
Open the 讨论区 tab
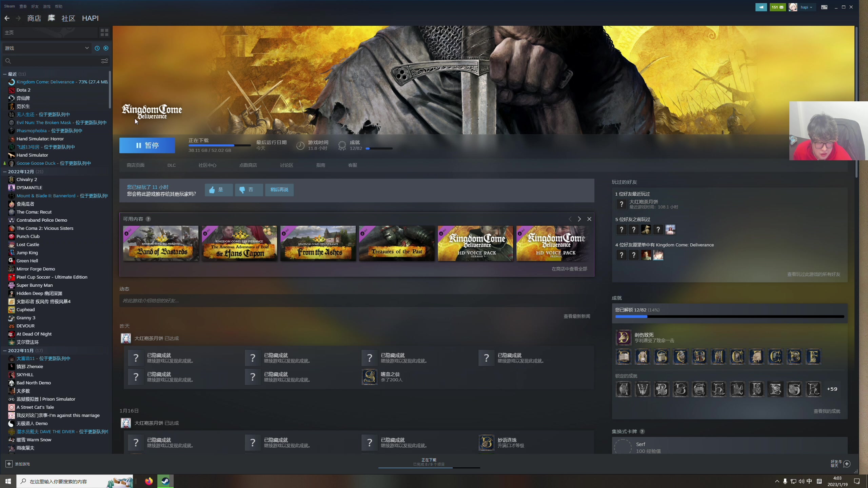(x=287, y=165)
